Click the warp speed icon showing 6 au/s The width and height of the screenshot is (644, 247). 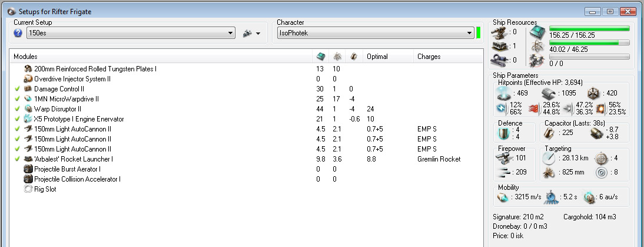click(590, 197)
